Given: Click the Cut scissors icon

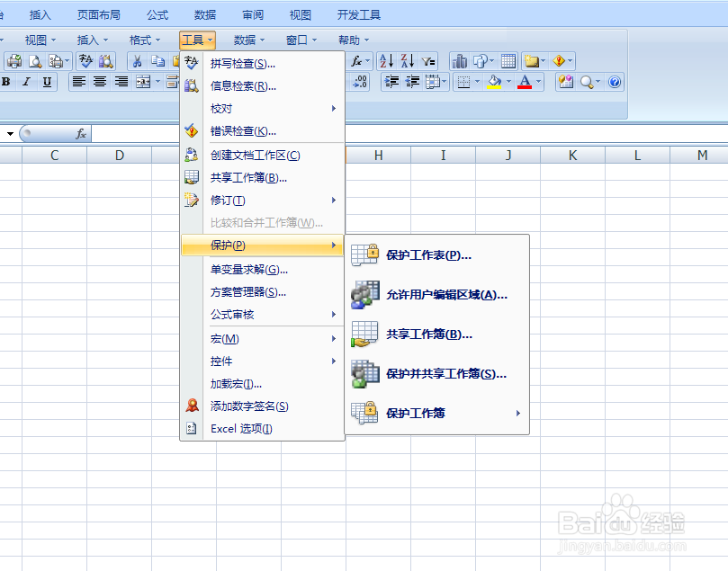Looking at the screenshot, I should 137,61.
